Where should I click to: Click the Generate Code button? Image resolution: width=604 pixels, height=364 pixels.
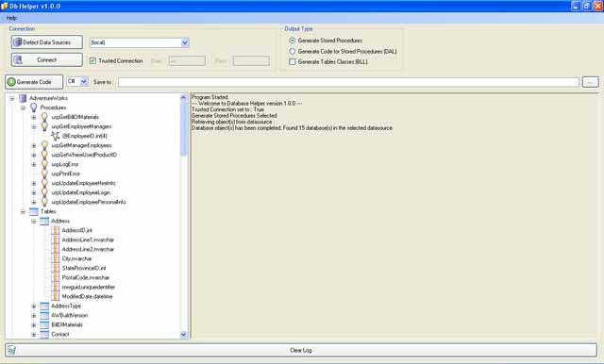coord(34,82)
